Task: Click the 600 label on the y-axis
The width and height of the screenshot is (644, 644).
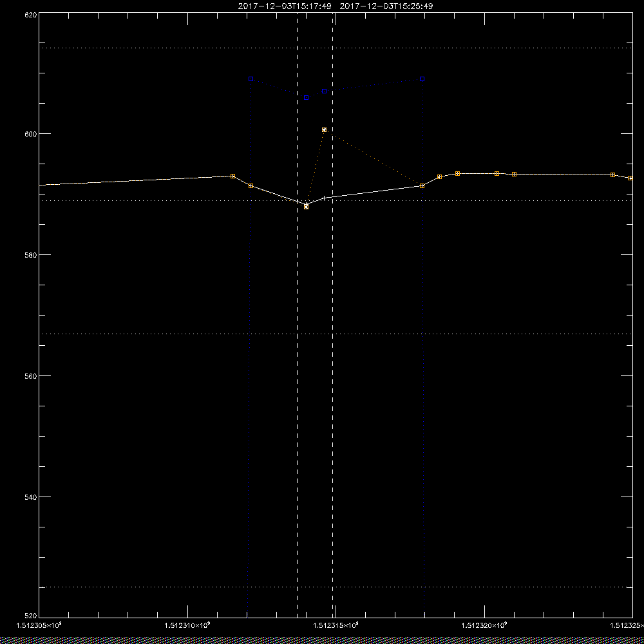Action: pyautogui.click(x=31, y=134)
